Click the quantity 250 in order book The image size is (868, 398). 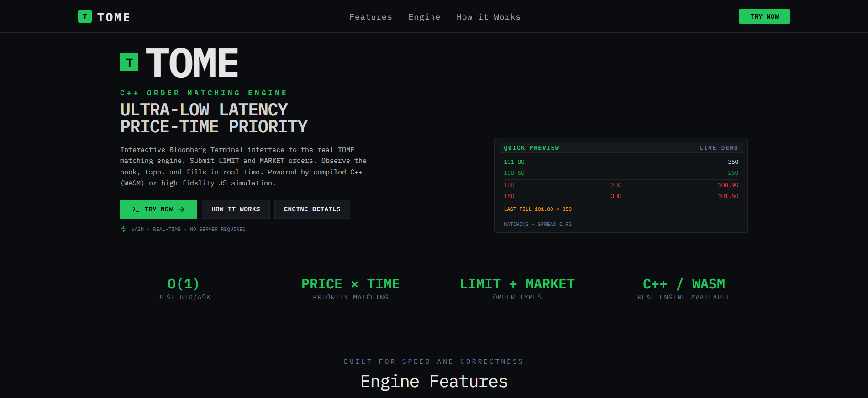[x=733, y=173]
